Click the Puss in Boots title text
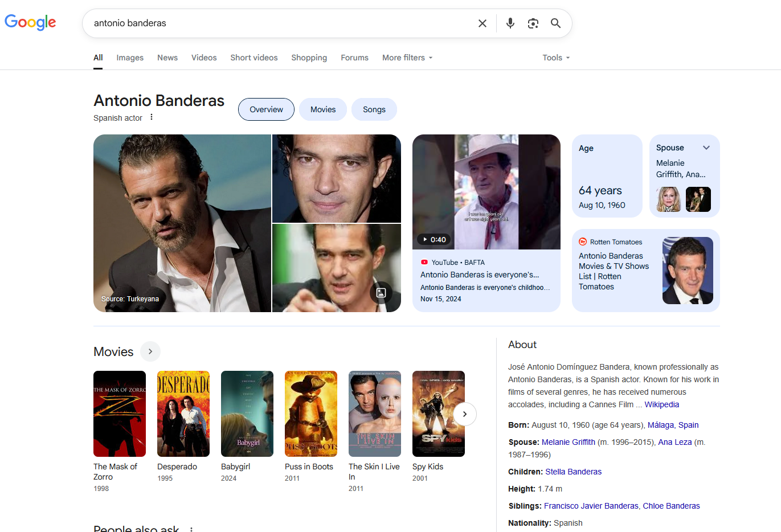The image size is (781, 532). click(x=309, y=466)
